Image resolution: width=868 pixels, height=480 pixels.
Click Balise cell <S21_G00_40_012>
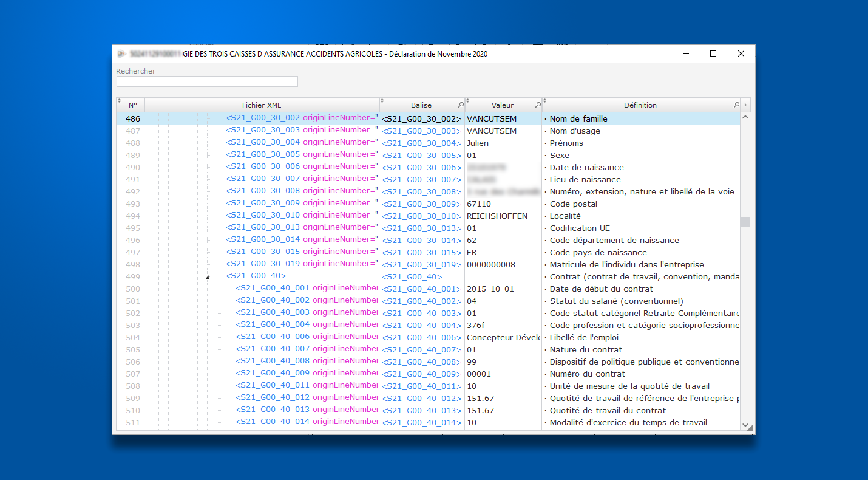click(422, 399)
